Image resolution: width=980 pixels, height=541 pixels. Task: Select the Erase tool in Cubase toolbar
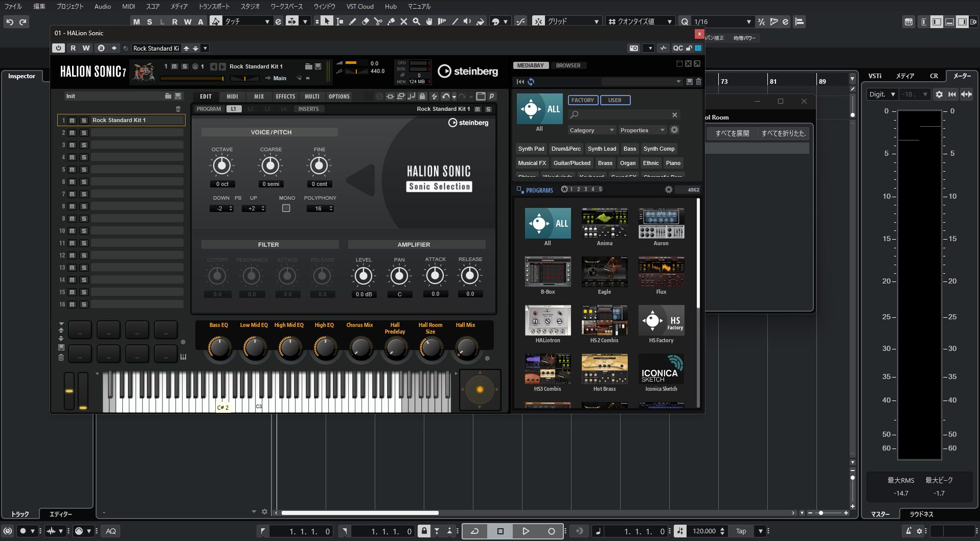366,21
